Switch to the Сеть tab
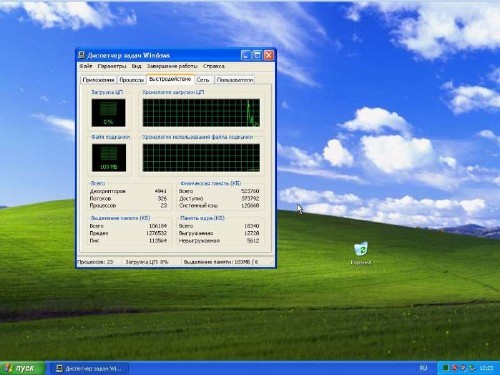The image size is (500, 375). tap(203, 80)
